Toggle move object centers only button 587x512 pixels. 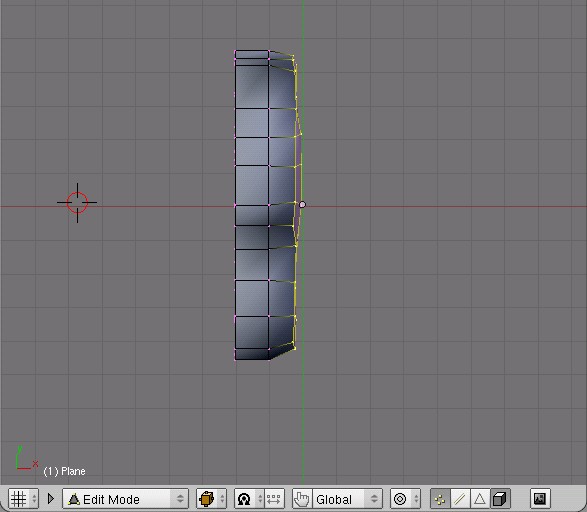[x=274, y=499]
